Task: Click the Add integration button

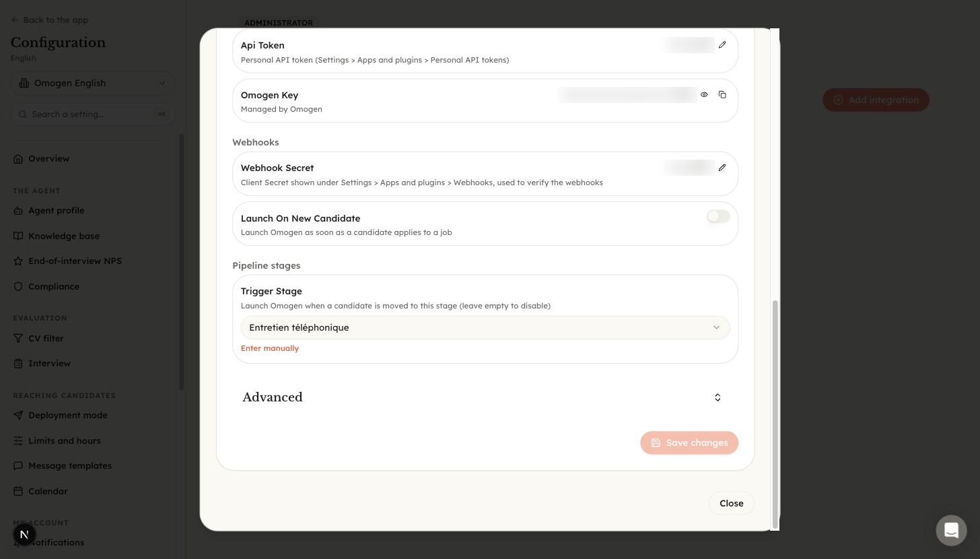Action: (876, 100)
